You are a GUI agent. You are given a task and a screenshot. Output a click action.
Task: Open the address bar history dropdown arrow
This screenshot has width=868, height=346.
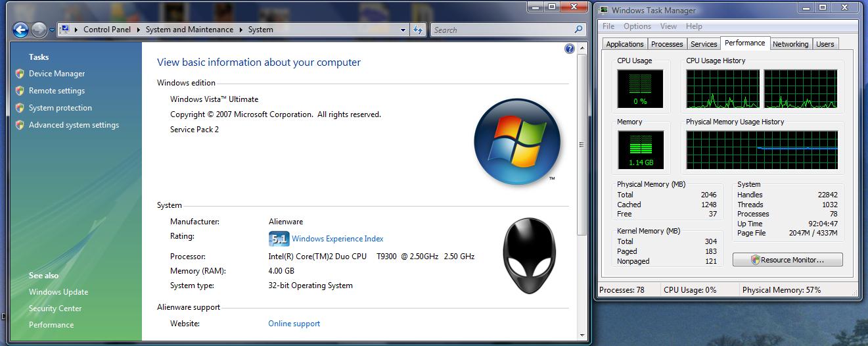(x=403, y=30)
